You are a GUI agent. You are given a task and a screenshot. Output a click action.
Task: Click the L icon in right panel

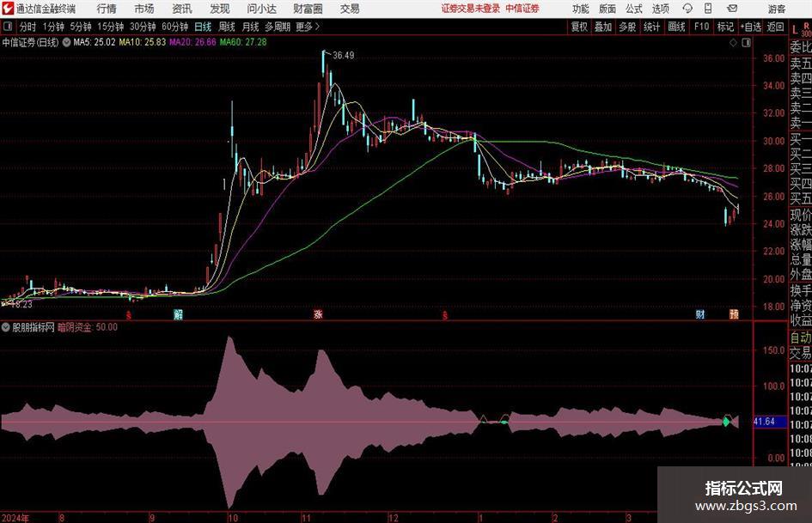click(x=795, y=31)
